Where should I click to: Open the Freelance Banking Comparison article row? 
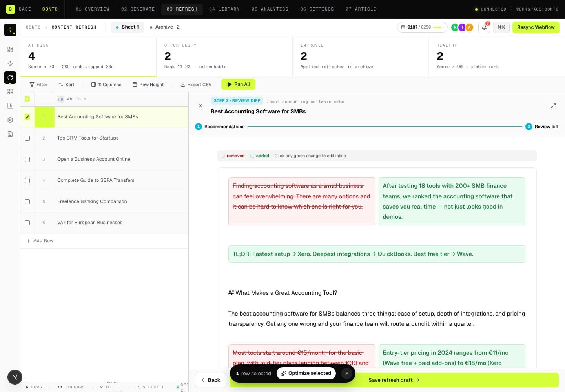92,201
